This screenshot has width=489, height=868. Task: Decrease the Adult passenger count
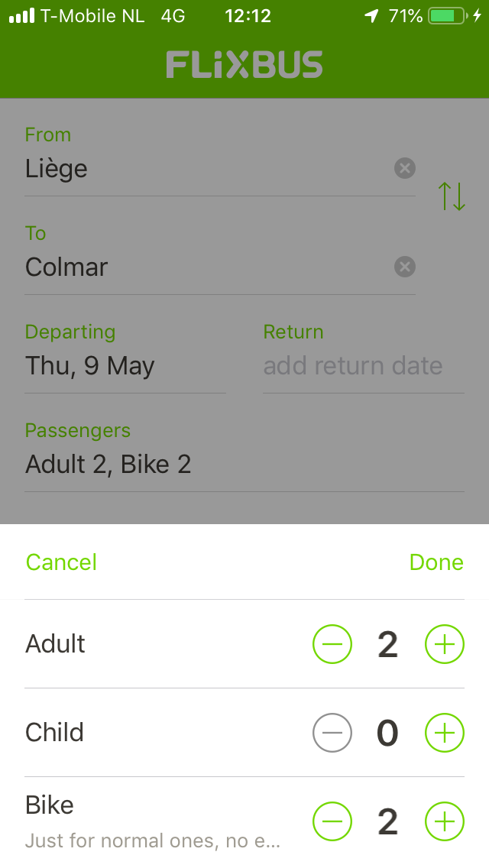click(x=332, y=645)
